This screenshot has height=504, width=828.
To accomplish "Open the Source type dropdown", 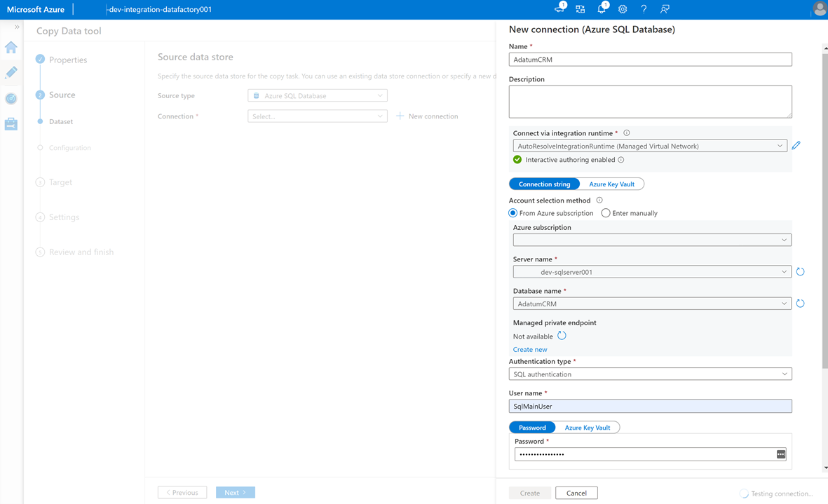I will click(318, 95).
